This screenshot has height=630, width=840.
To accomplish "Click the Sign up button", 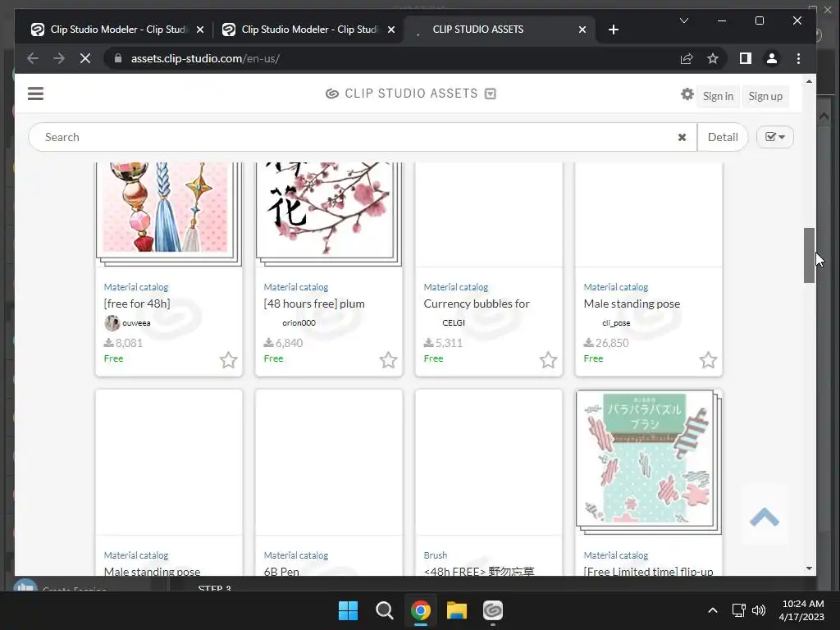I will point(765,97).
